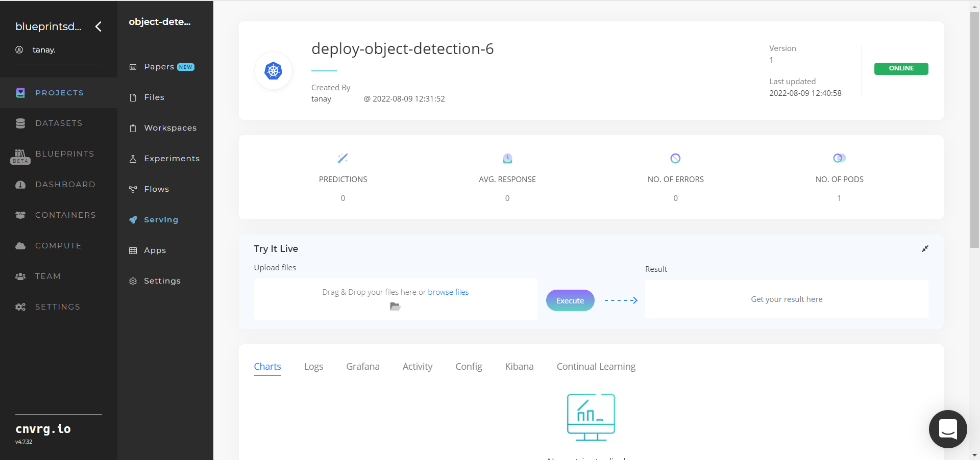Open Apps section
The height and width of the screenshot is (460, 980).
(x=155, y=250)
